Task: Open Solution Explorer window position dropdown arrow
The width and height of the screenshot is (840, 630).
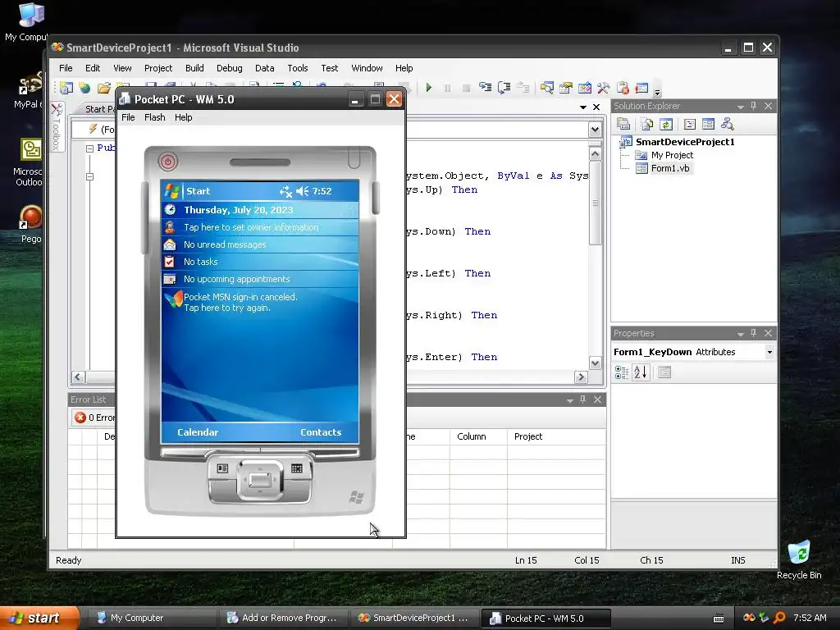Action: (741, 107)
